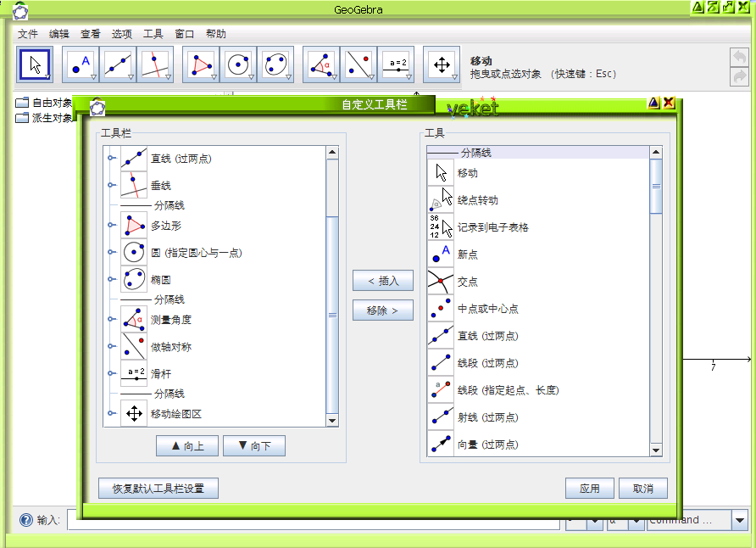Open the New Point tool's dropdown triangle
This screenshot has height=548, width=756.
93,77
